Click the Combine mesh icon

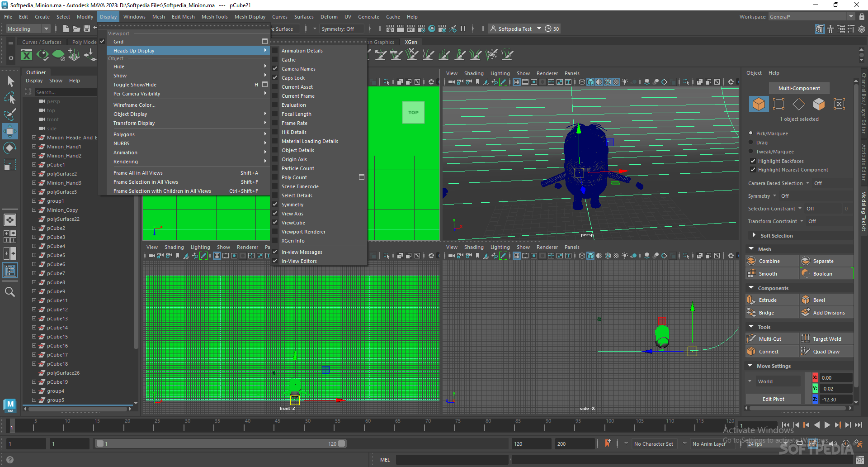click(751, 261)
